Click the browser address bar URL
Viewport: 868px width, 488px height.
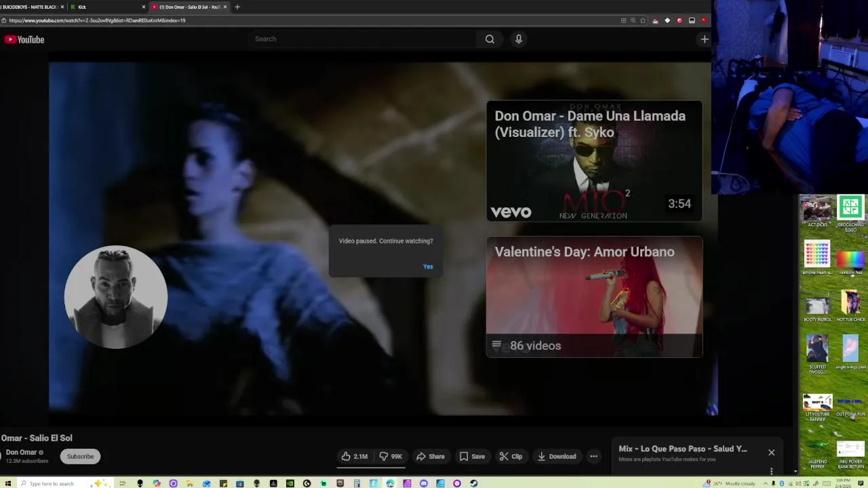click(97, 20)
